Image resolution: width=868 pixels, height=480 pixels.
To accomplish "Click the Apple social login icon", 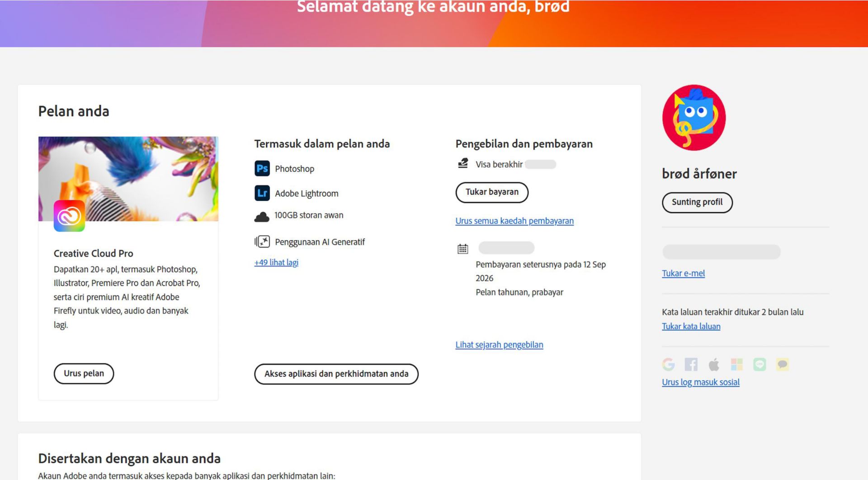I will [x=714, y=364].
